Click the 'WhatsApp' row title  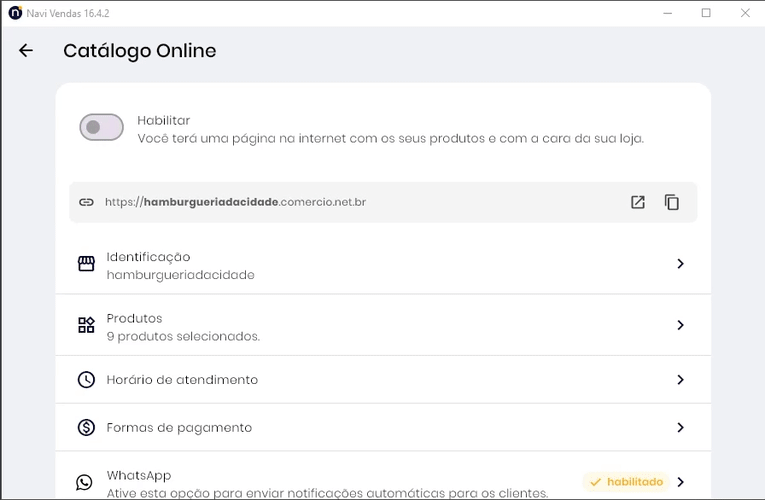pos(139,476)
